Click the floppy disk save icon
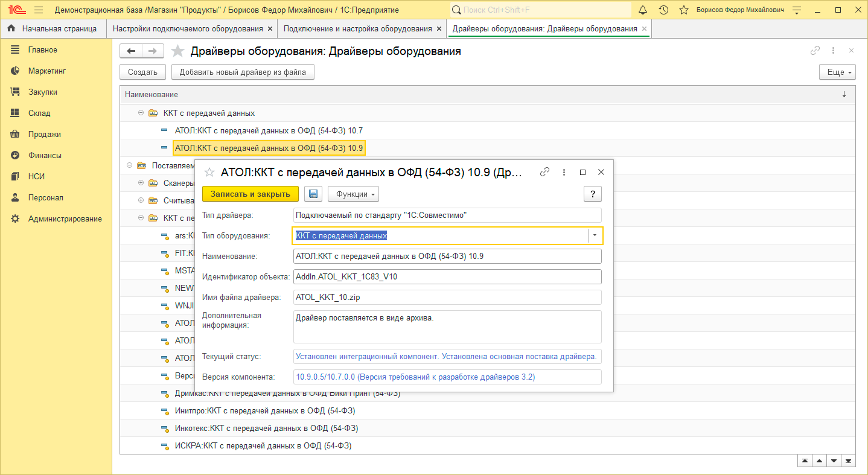The height and width of the screenshot is (475, 868). pos(313,194)
